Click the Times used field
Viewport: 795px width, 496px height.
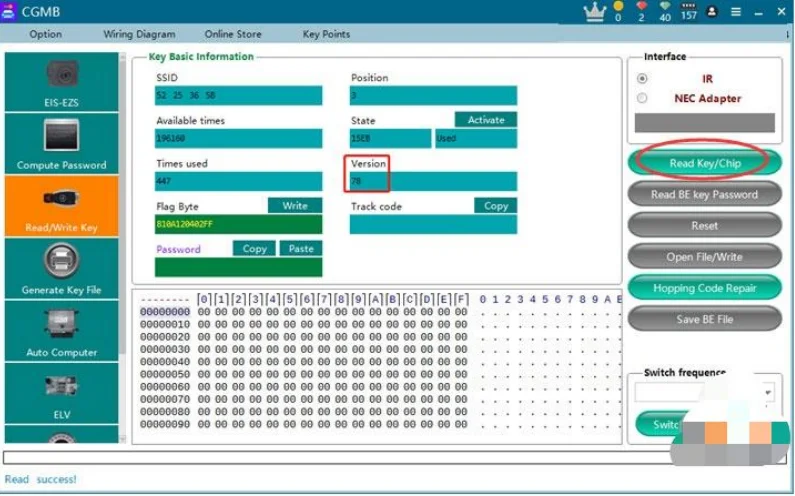click(x=238, y=181)
